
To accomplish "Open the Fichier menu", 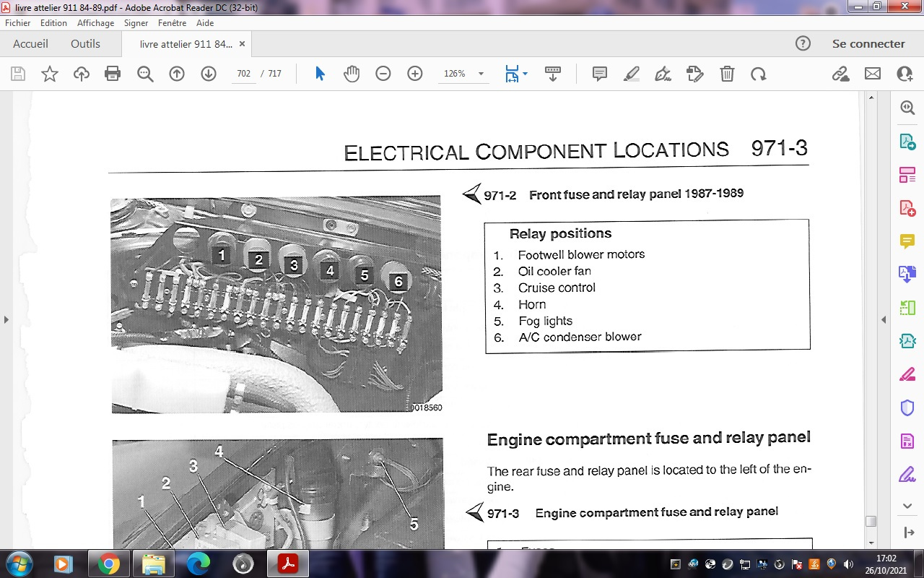I will point(18,23).
